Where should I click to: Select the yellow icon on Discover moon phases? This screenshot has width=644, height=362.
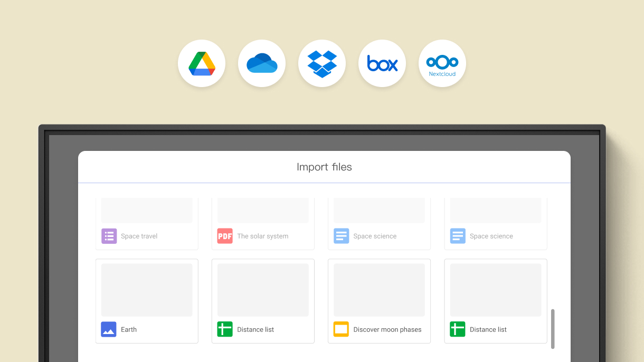coord(341,329)
